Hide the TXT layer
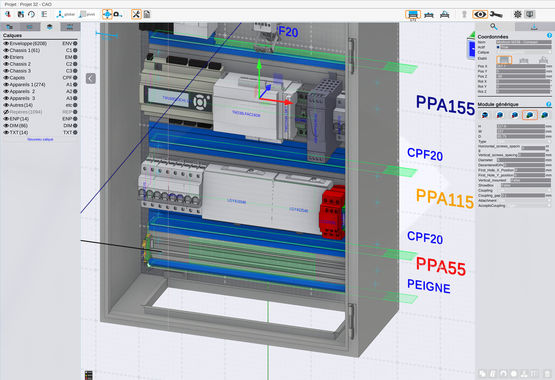555x380 pixels. coord(6,132)
